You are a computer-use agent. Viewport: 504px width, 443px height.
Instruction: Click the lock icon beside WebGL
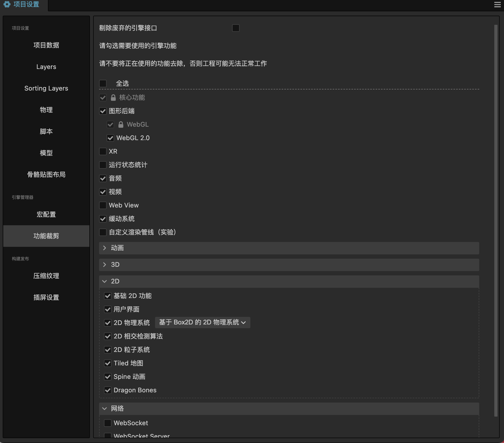coord(121,124)
